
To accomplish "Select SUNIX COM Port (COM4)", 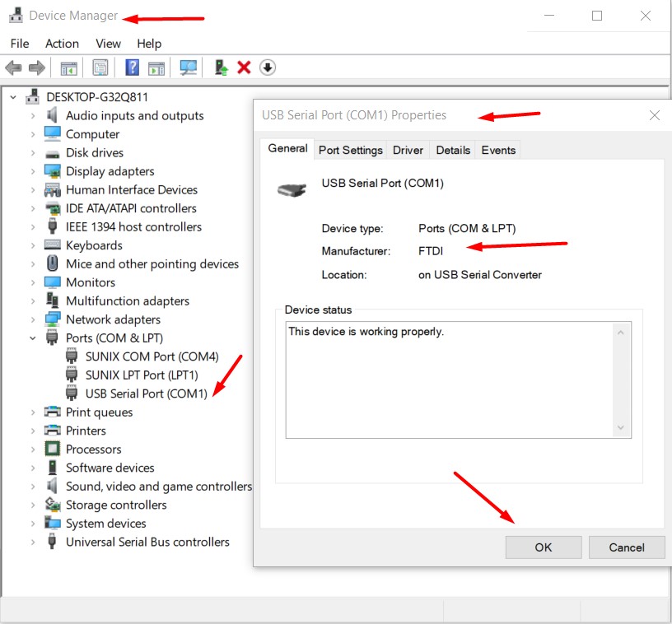I will click(152, 356).
